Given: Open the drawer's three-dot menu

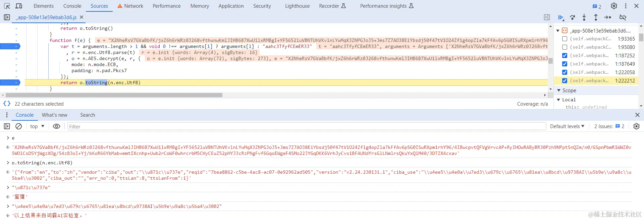Looking at the screenshot, I should [7, 115].
